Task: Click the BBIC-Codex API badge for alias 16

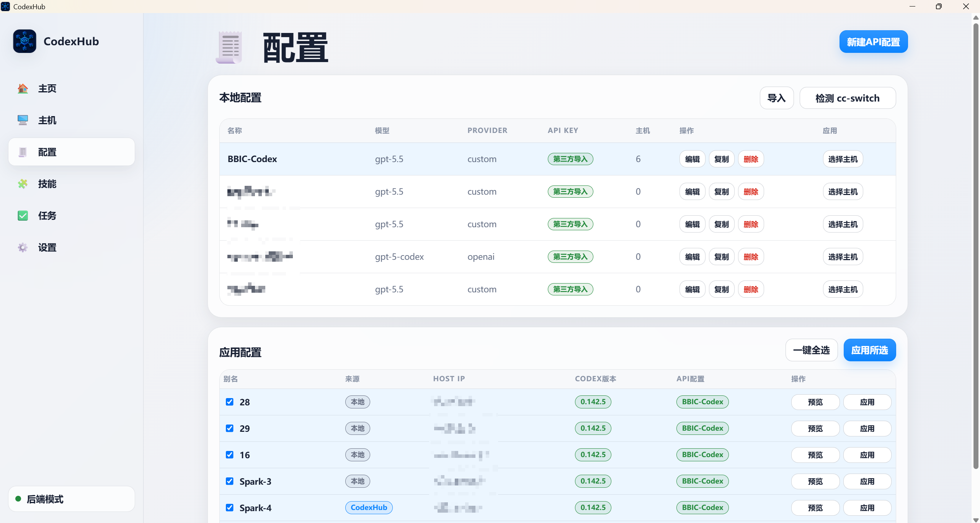Action: (x=702, y=454)
